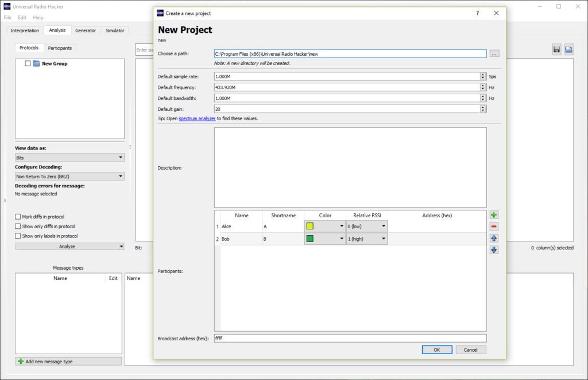Click the add participant plus icon
Viewport: 588px width, 380px height.
494,215
